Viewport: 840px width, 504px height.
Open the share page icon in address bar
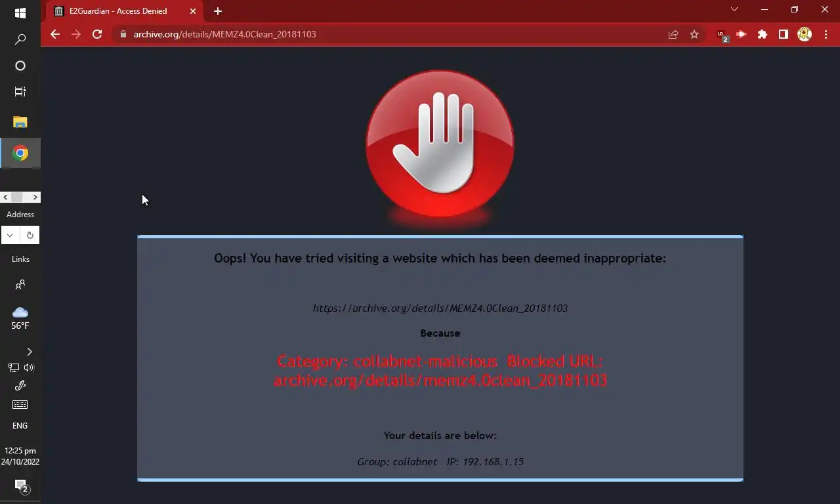point(673,34)
